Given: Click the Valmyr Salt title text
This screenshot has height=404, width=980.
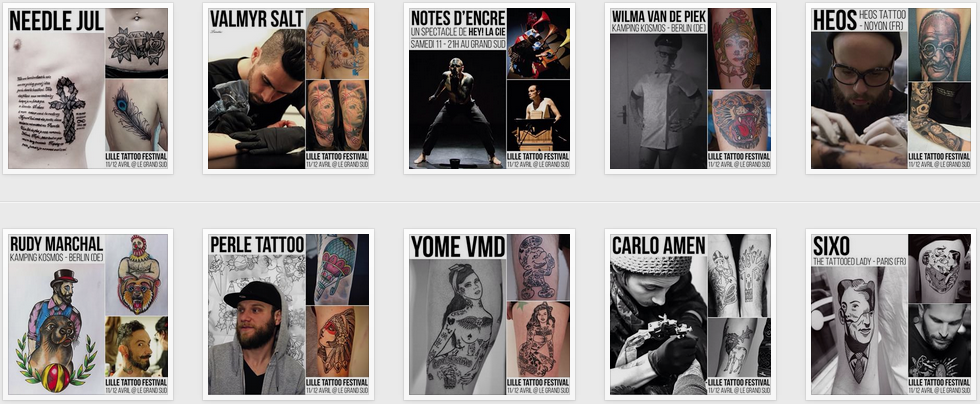Looking at the screenshot, I should coord(257,19).
